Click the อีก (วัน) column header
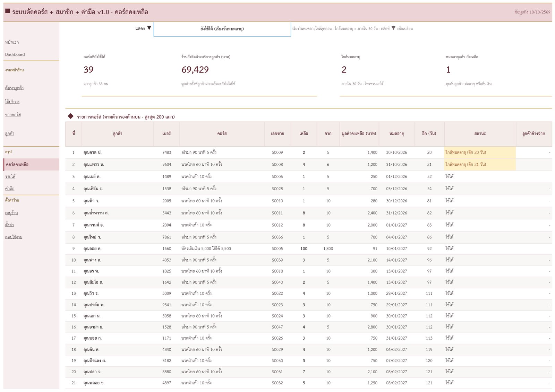The width and height of the screenshot is (555, 392). coord(429,134)
